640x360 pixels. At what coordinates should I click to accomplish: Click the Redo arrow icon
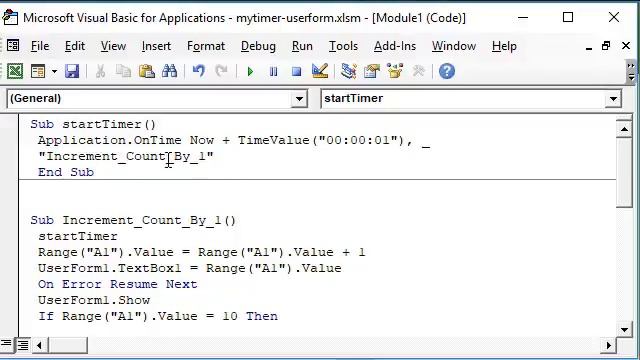pos(221,71)
